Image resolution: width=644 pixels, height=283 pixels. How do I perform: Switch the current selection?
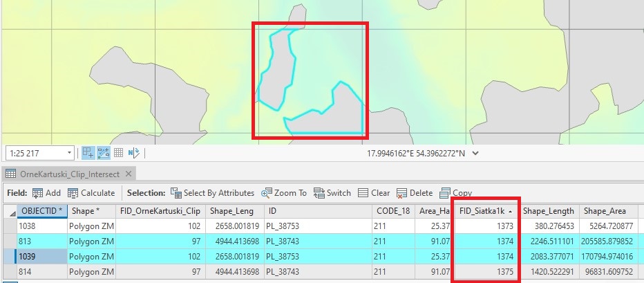(319, 193)
